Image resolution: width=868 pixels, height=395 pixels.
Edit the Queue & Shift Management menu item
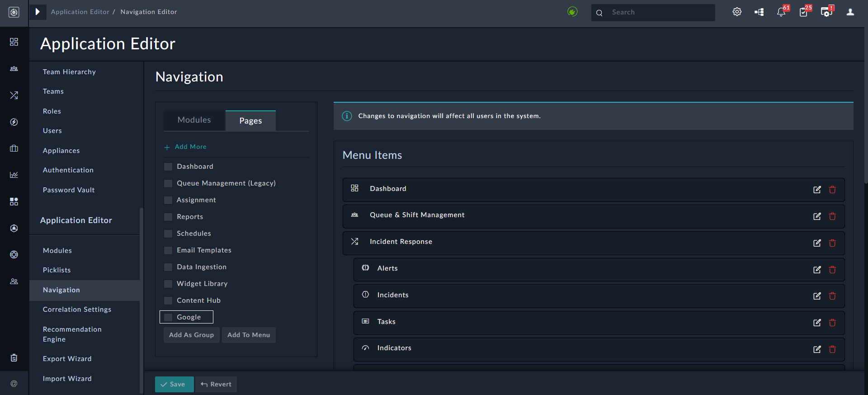tap(817, 216)
